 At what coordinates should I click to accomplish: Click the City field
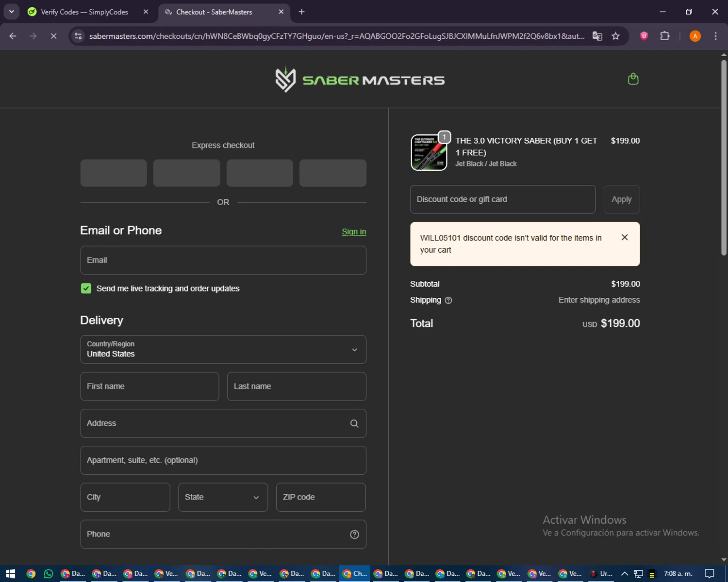(125, 497)
